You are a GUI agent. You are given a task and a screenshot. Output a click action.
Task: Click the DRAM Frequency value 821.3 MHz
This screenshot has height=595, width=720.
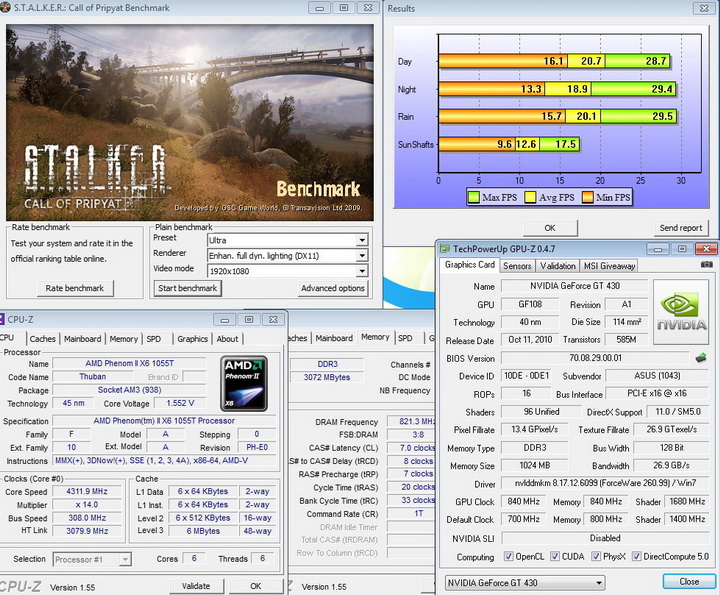(411, 421)
